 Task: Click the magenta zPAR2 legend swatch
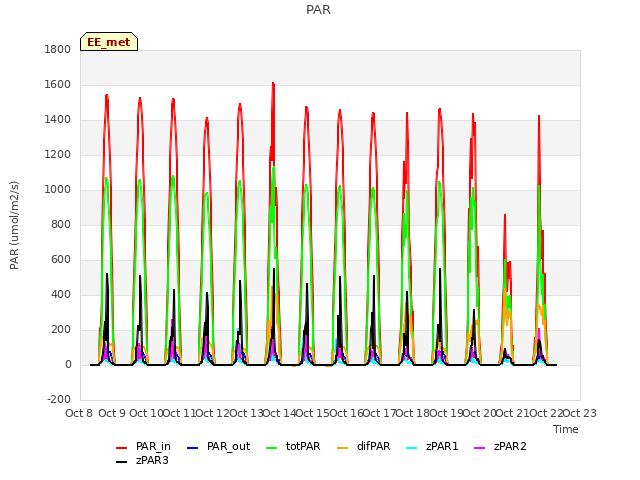coord(480,448)
